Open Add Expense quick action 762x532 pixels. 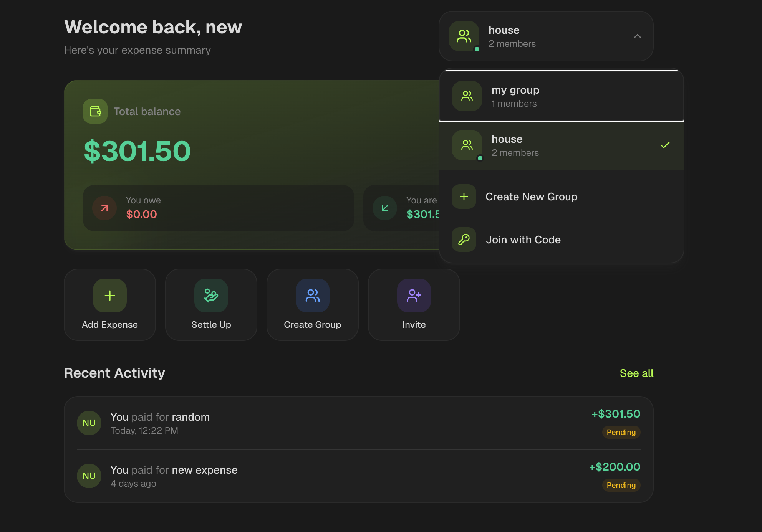110,305
